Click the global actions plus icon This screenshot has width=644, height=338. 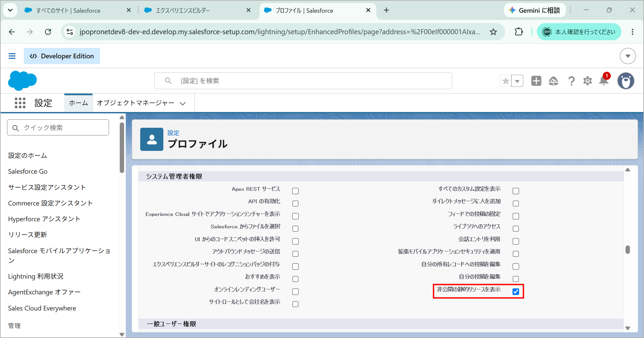click(536, 81)
